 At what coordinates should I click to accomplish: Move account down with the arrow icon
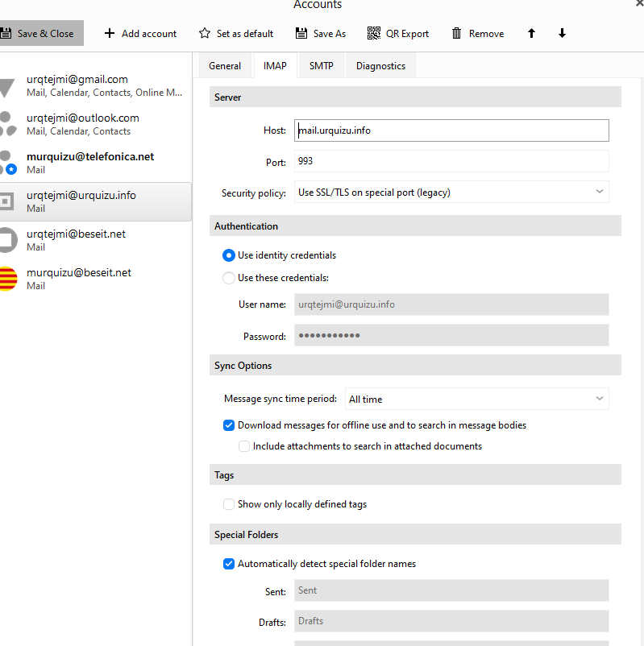[x=562, y=34]
